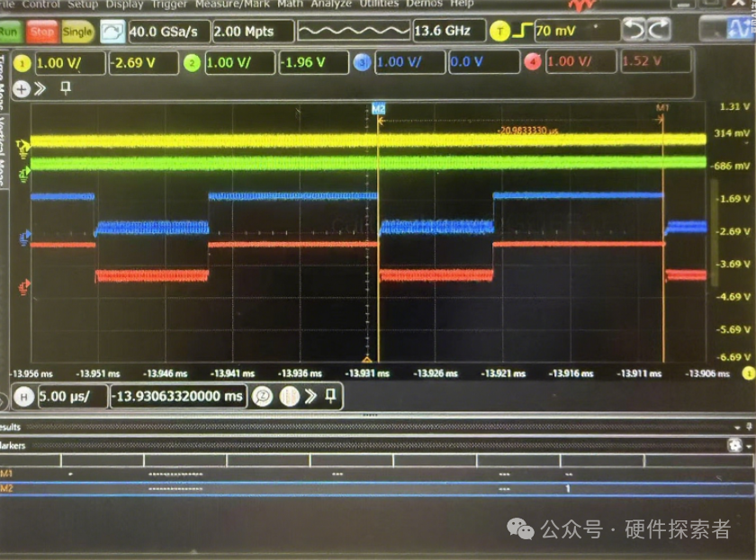Screen dimensions: 756x560
Task: Edit channel 4 offset 1.52 V
Action: click(656, 61)
